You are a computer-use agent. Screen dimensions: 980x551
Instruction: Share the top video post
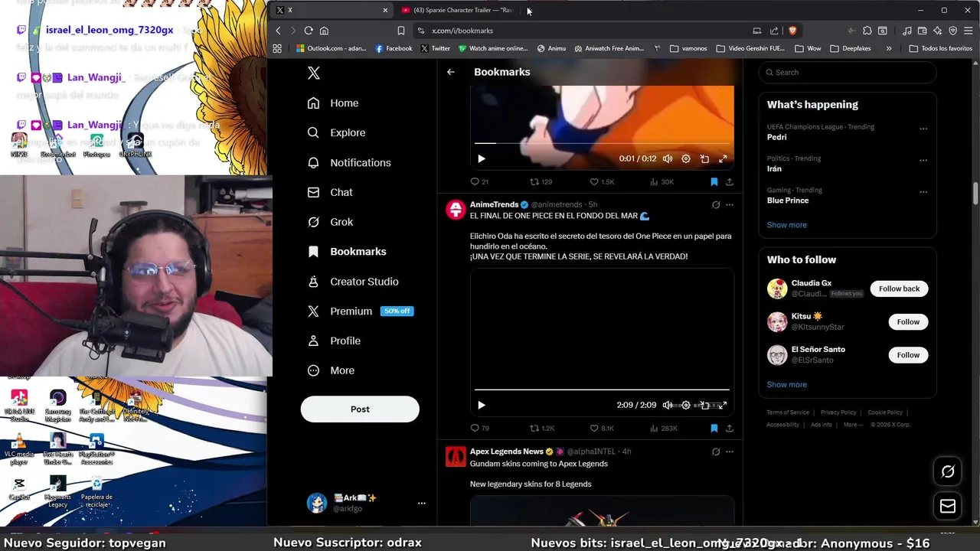pyautogui.click(x=730, y=181)
